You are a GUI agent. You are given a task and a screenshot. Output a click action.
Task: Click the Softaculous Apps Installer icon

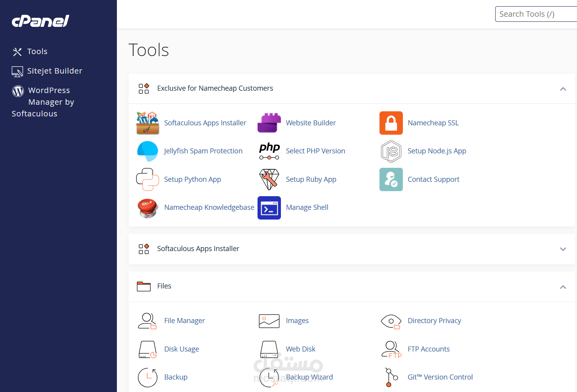tap(148, 123)
